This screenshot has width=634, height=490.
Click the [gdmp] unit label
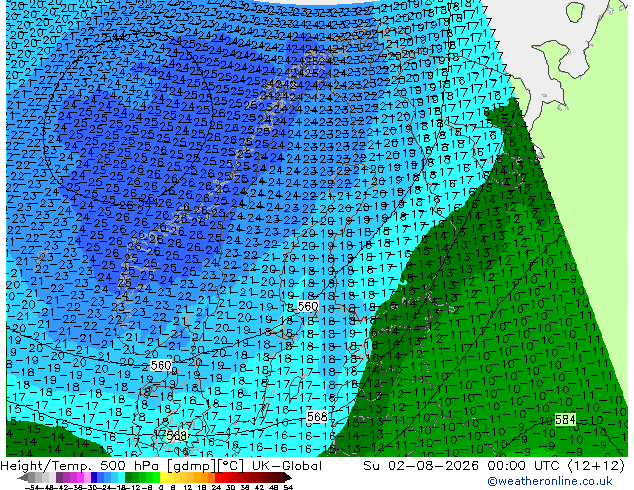192,466
